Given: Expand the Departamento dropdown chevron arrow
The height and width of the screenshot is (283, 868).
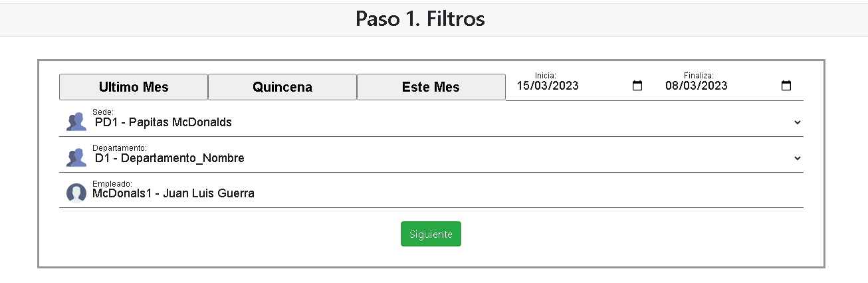Looking at the screenshot, I should tap(798, 158).
